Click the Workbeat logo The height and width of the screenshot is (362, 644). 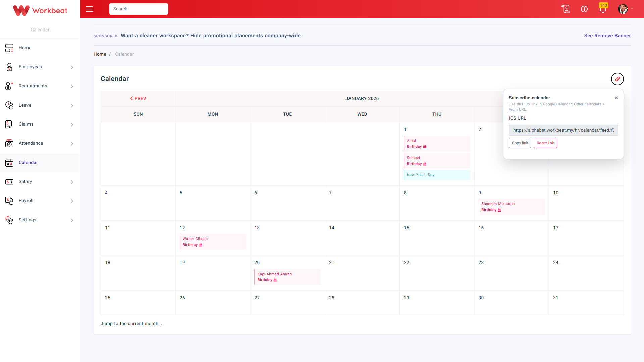click(40, 10)
